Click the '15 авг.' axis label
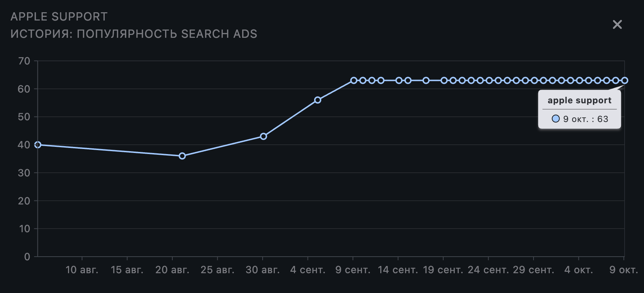644x293 pixels. tap(127, 270)
